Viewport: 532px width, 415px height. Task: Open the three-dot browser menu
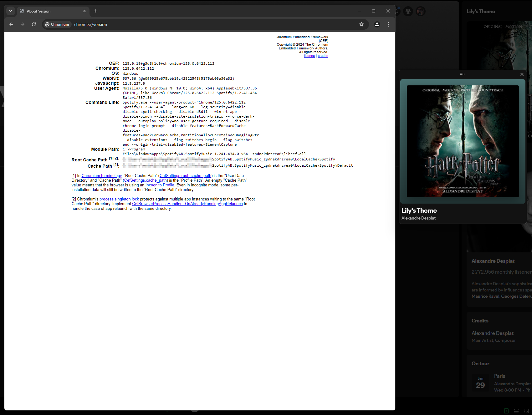pos(388,24)
